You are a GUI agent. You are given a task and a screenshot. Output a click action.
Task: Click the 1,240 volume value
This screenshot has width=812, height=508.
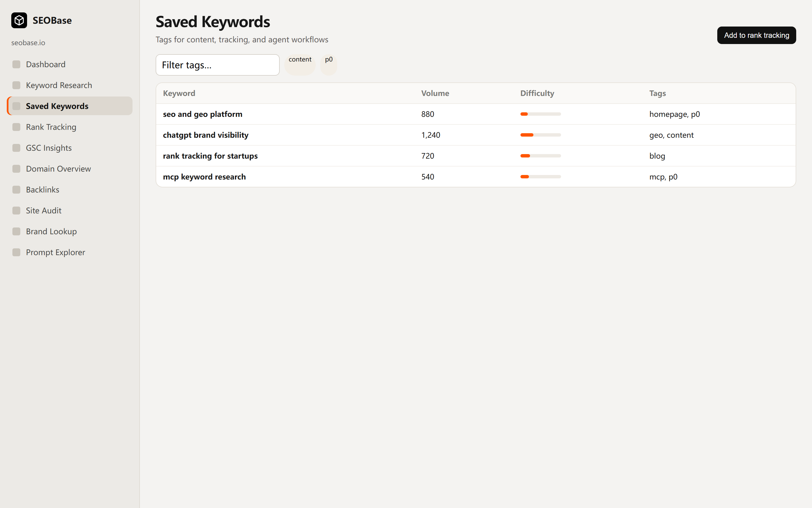coord(431,135)
